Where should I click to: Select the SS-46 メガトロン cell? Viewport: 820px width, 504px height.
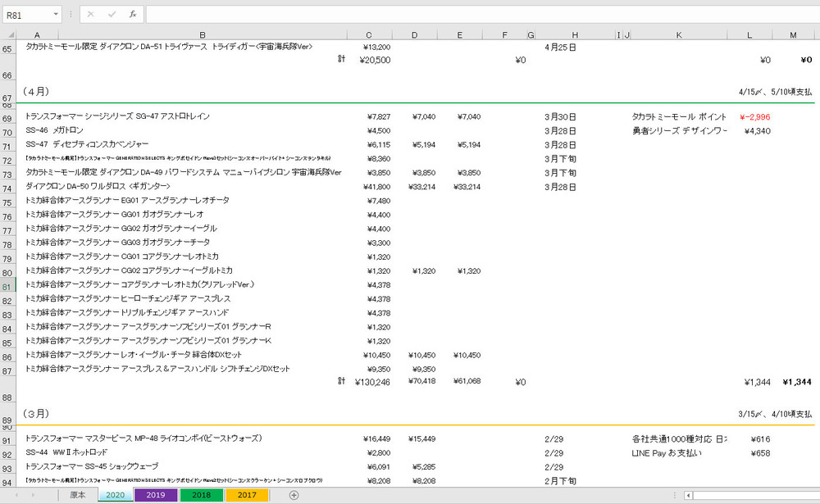(x=54, y=130)
